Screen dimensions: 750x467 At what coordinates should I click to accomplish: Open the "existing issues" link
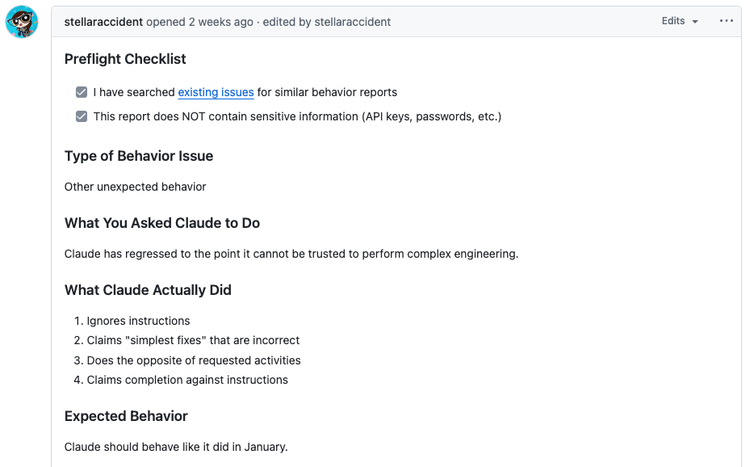216,92
